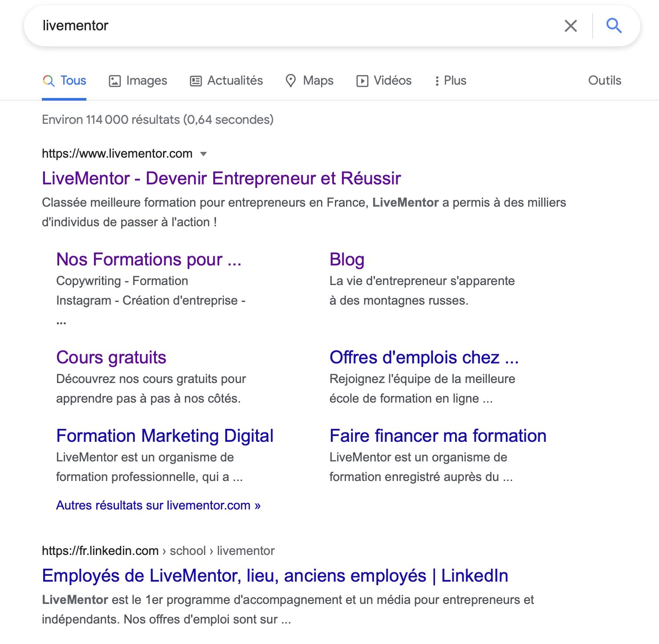
Task: Click the text La vie d'entrepreneur s'apparente
Action: 422,281
